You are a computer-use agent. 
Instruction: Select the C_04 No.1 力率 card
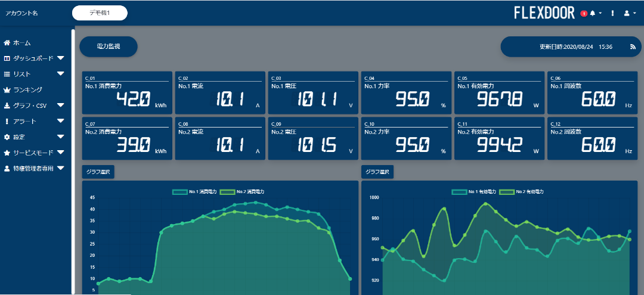coord(406,93)
